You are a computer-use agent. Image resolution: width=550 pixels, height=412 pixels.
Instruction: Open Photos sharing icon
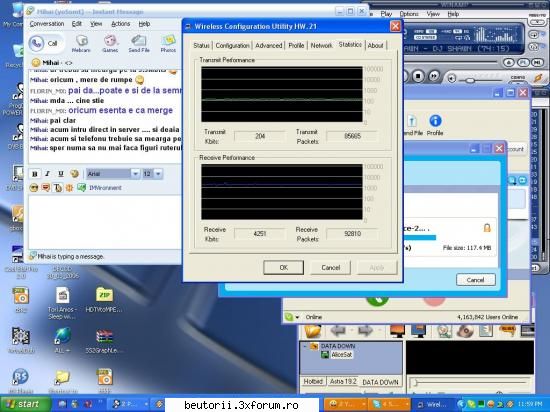click(168, 44)
